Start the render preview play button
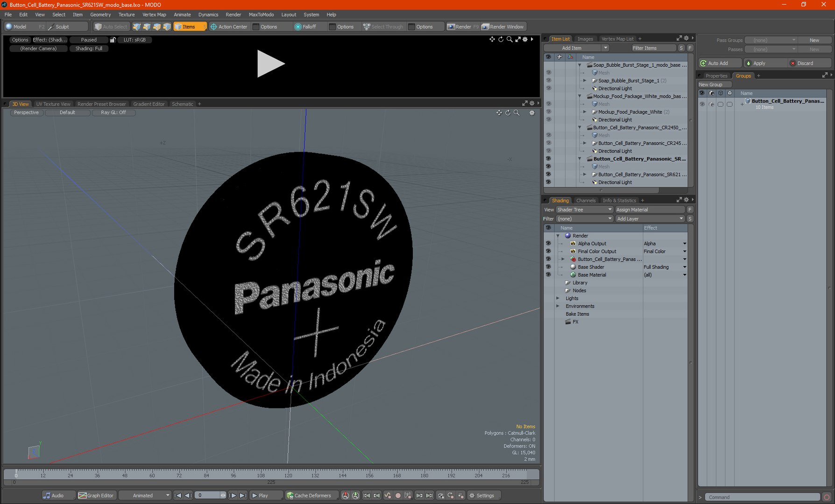This screenshot has height=504, width=835. [x=270, y=63]
